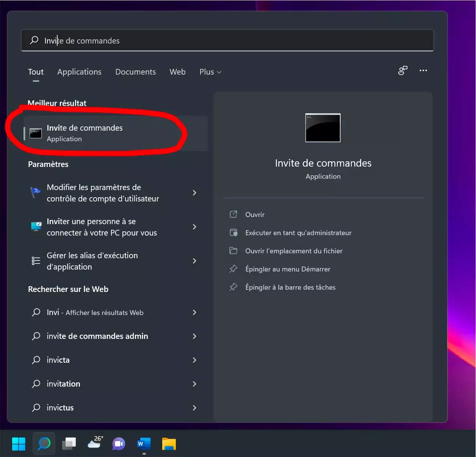
Task: Open Microsoft Word from the taskbar
Action: [144, 443]
